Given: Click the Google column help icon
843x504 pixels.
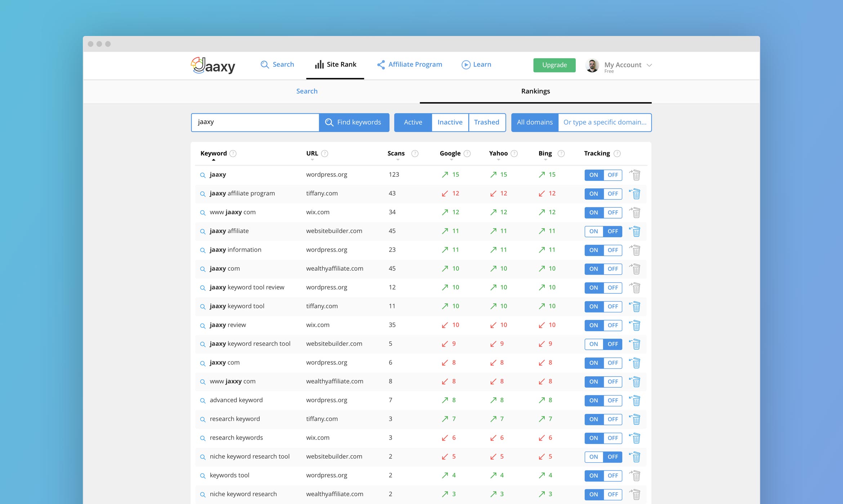Looking at the screenshot, I should coord(467,153).
